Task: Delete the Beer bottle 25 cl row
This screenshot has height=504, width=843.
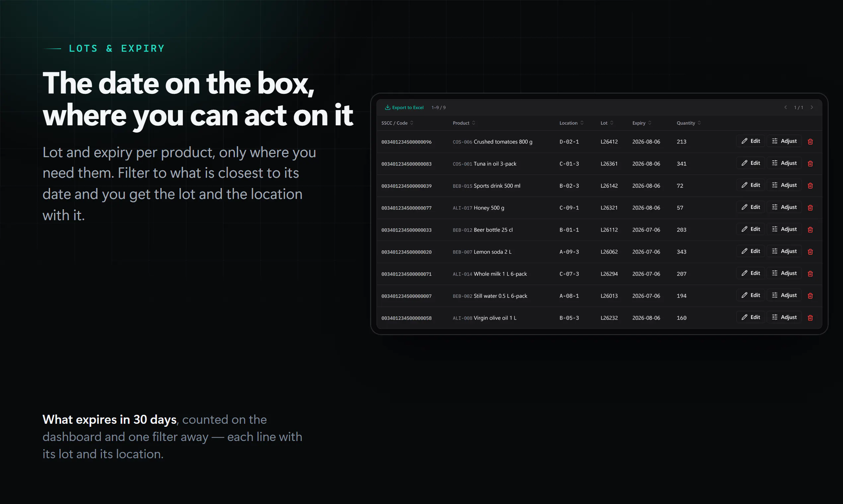Action: point(810,229)
